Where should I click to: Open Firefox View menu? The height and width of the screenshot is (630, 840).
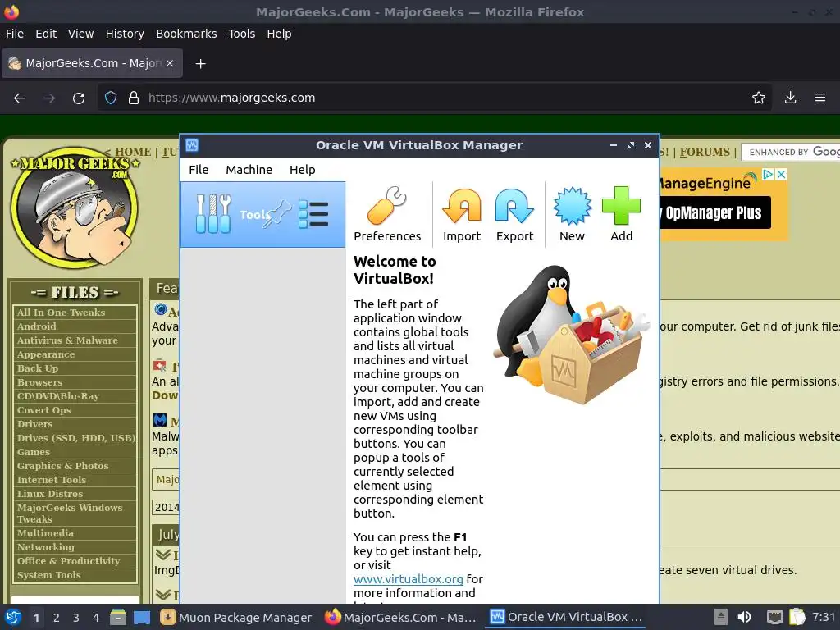[x=80, y=34]
